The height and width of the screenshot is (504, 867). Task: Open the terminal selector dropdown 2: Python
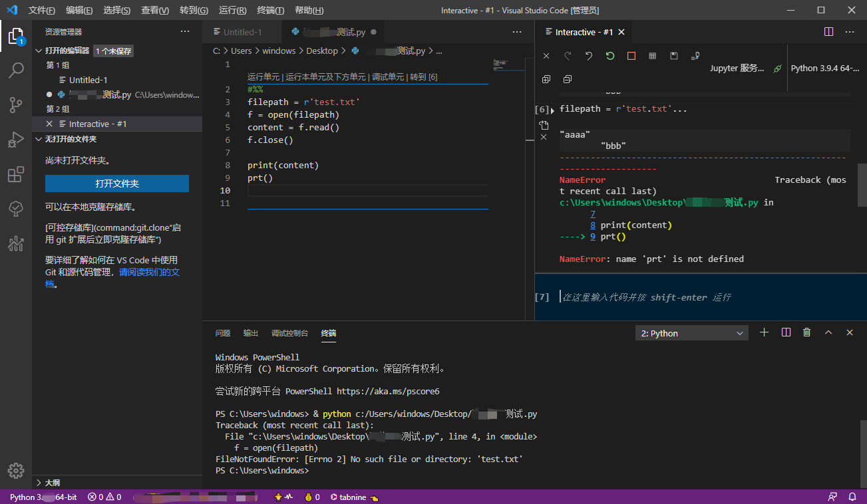tap(692, 333)
